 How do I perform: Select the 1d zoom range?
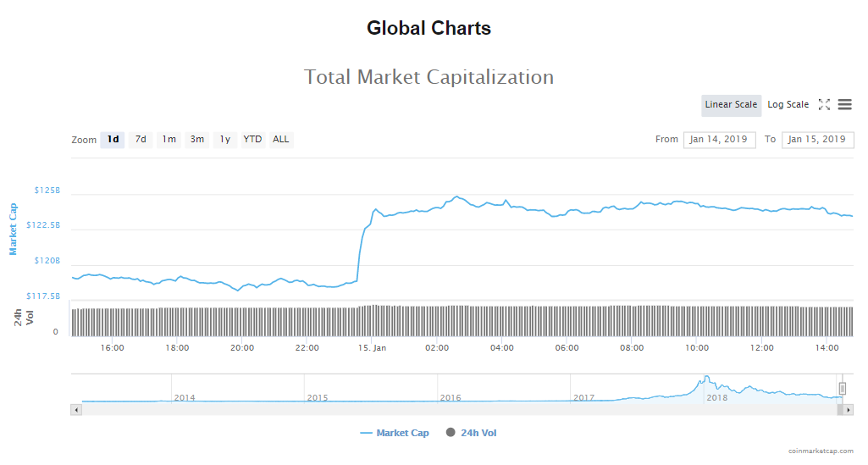click(x=113, y=140)
